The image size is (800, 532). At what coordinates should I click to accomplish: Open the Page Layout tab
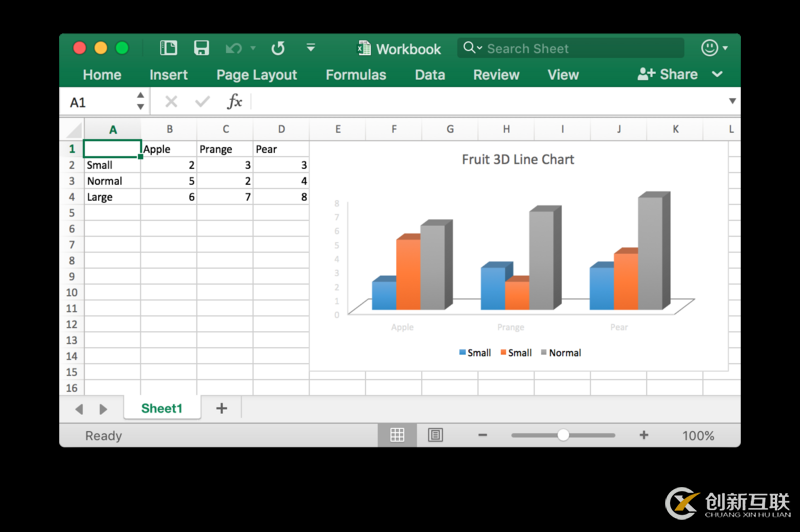(x=257, y=75)
